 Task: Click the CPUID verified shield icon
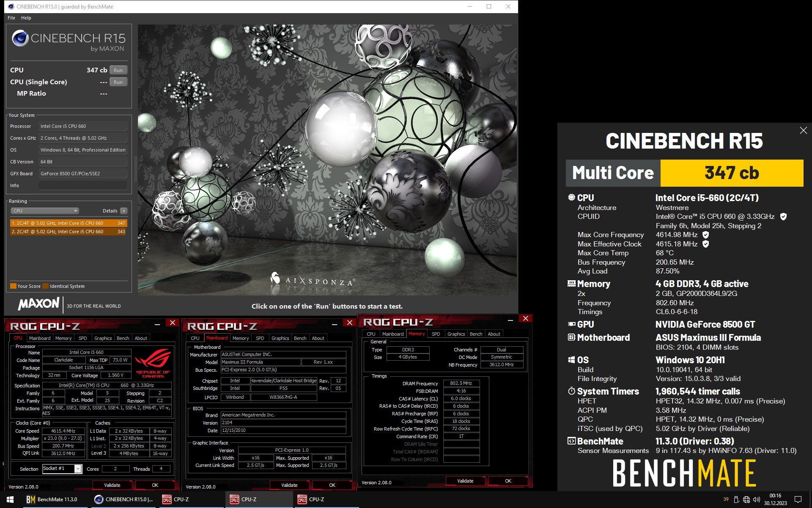(x=783, y=217)
